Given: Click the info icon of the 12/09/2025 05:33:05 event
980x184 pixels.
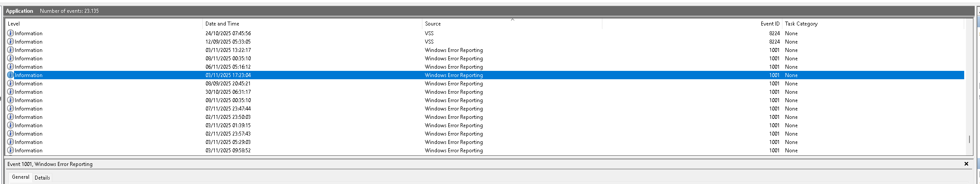Looking at the screenshot, I should [11, 41].
